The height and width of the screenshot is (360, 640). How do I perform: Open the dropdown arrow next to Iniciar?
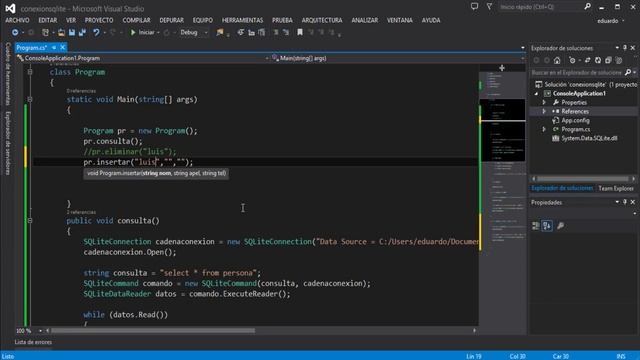click(158, 32)
